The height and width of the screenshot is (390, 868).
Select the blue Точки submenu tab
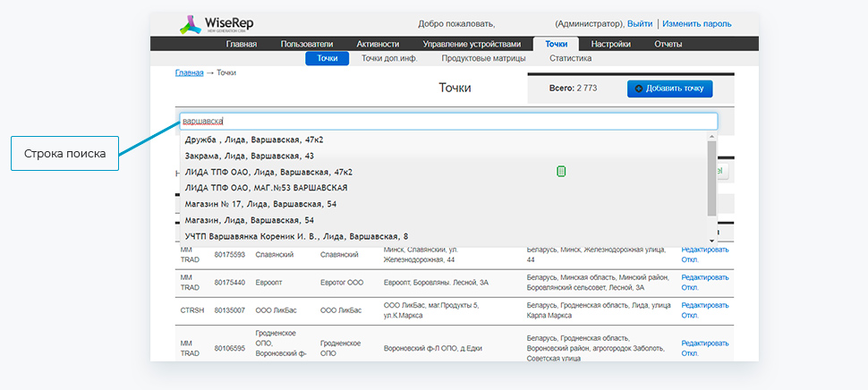(328, 58)
